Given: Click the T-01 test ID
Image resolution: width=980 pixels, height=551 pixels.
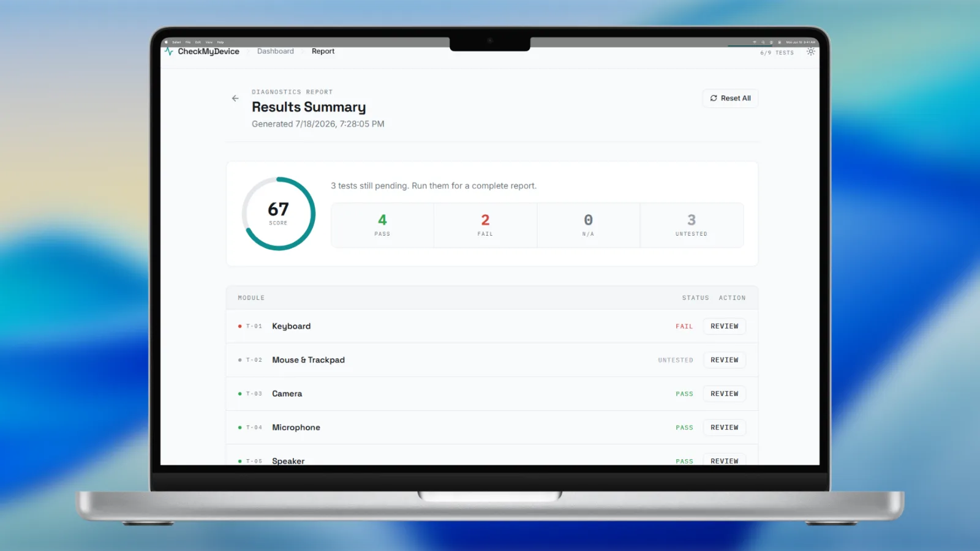Looking at the screenshot, I should coord(254,326).
